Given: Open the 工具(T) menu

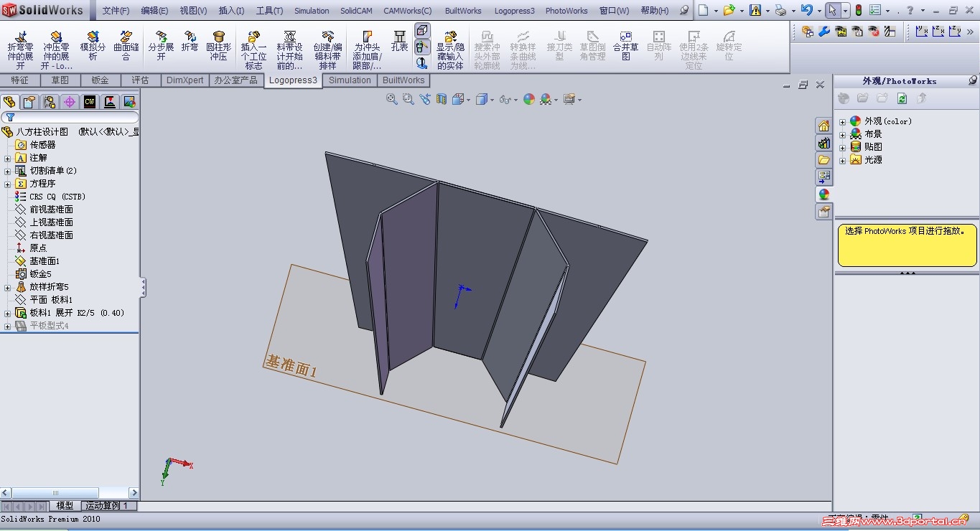Looking at the screenshot, I should (x=269, y=11).
